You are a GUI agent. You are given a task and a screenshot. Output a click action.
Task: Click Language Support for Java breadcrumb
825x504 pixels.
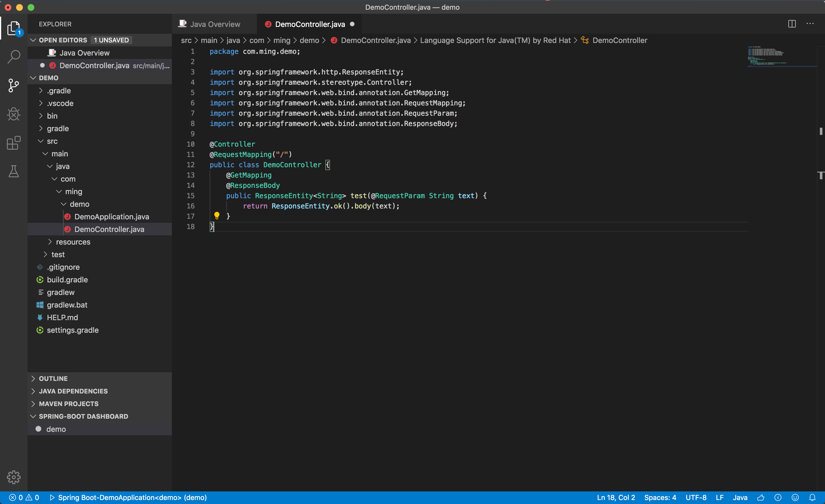[x=495, y=40]
